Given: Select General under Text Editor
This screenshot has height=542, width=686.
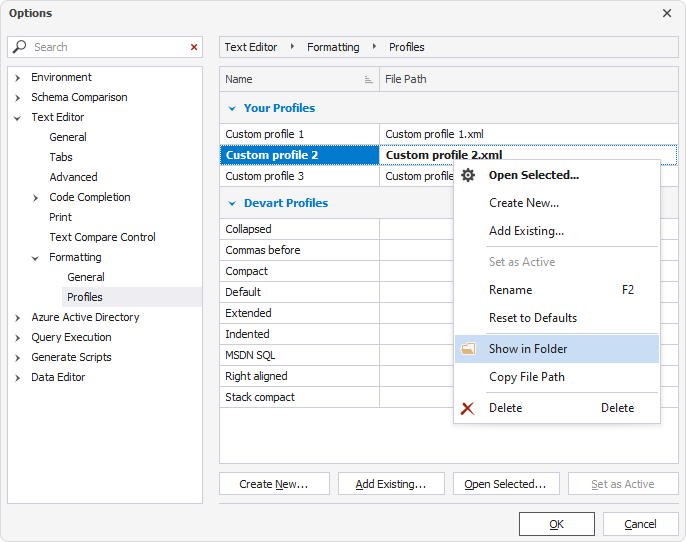Looking at the screenshot, I should [68, 137].
